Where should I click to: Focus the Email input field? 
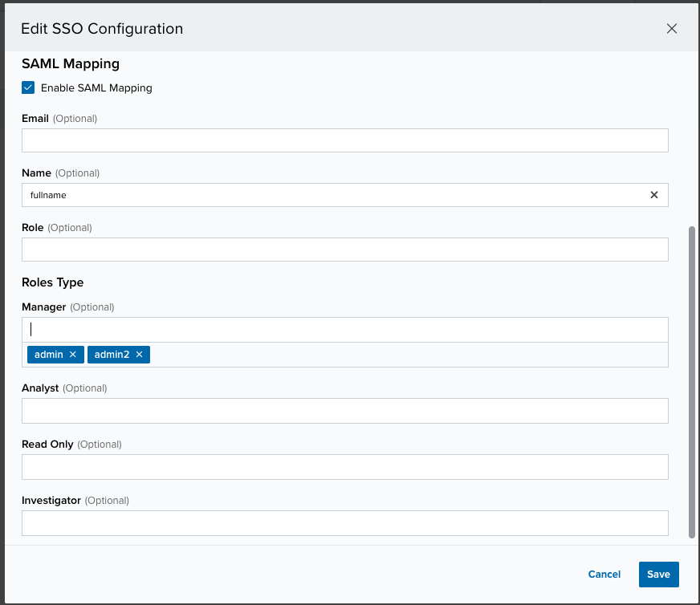pyautogui.click(x=344, y=140)
